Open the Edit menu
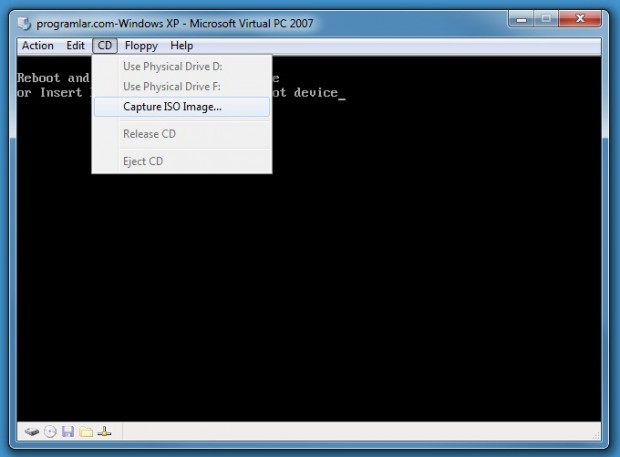Screen dimensions: 620x457 (75, 45)
